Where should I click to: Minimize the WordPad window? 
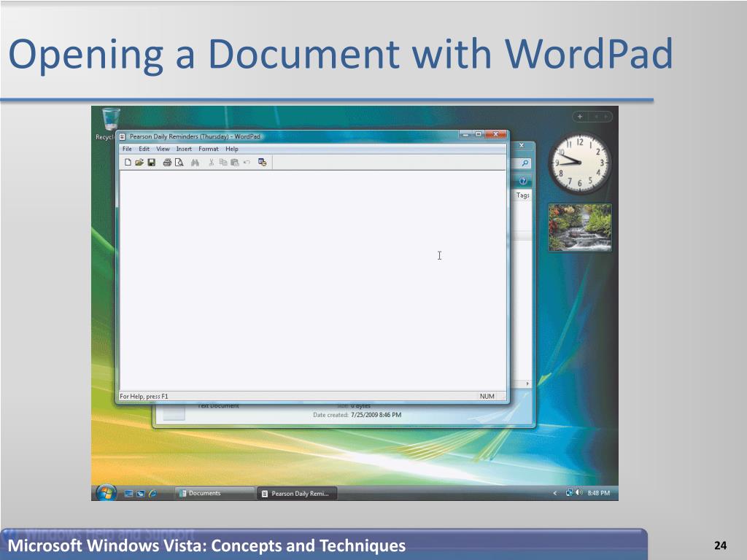465,135
